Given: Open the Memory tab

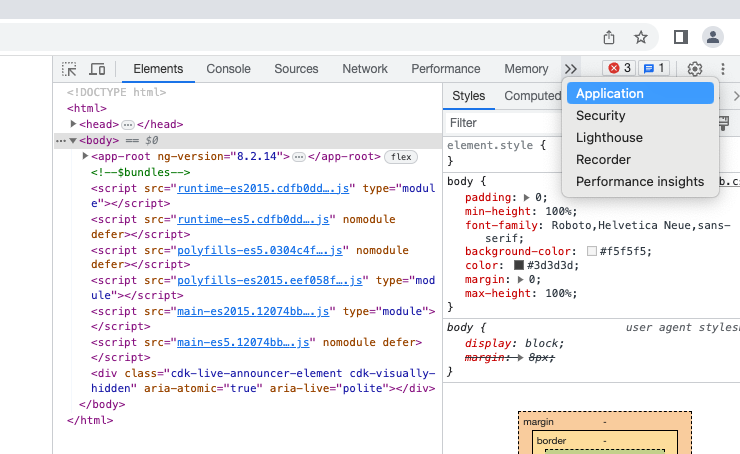Looking at the screenshot, I should (526, 69).
